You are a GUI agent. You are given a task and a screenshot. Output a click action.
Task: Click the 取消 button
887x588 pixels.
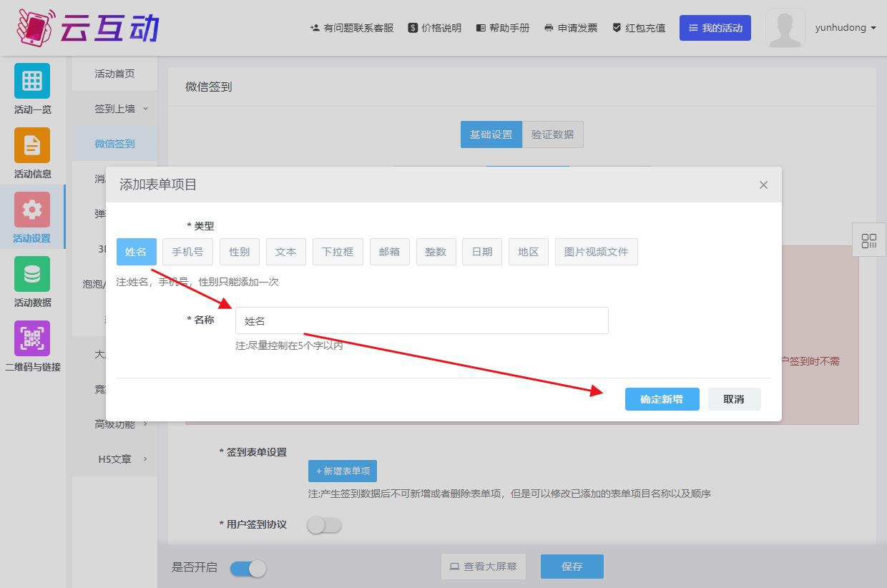[734, 399]
